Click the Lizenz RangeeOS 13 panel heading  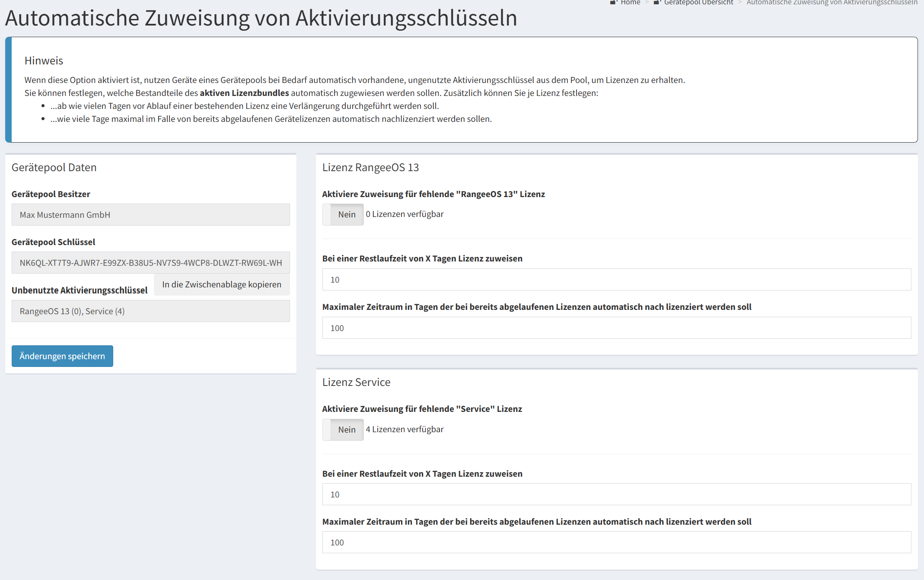(x=370, y=167)
